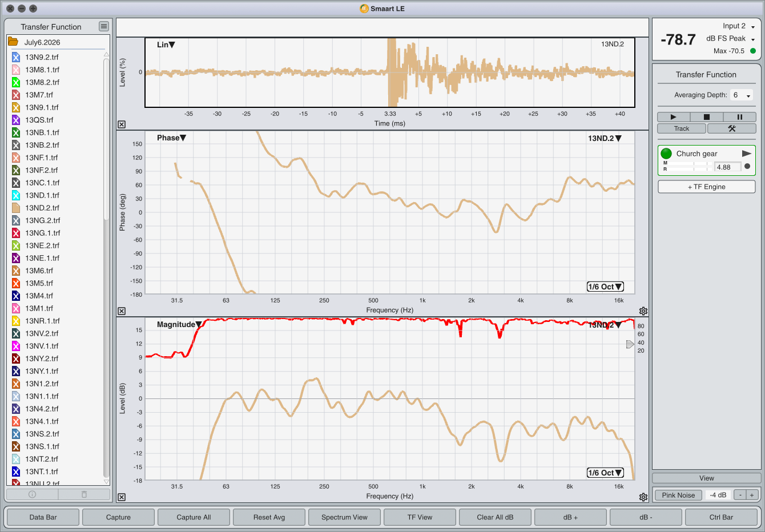Click the info icon below trace list

coord(33,494)
